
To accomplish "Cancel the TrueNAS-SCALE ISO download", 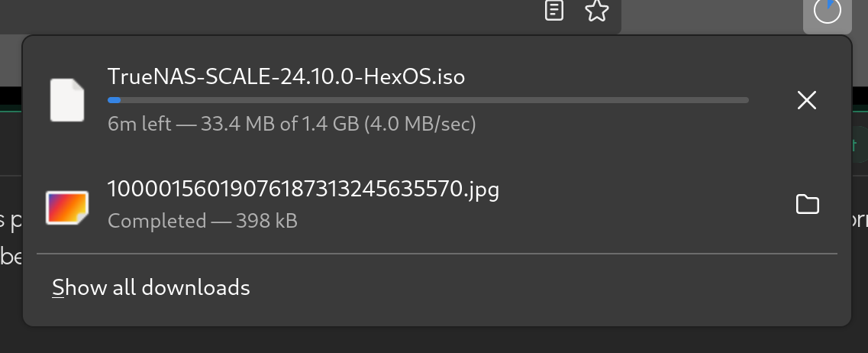I will coord(807,100).
